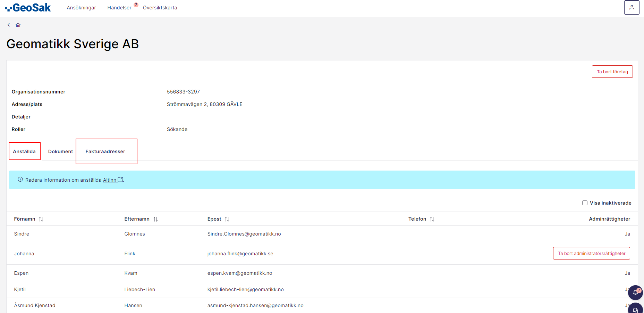Image resolution: width=644 pixels, height=313 pixels.
Task: Switch to the Dokument tab
Action: pos(60,151)
